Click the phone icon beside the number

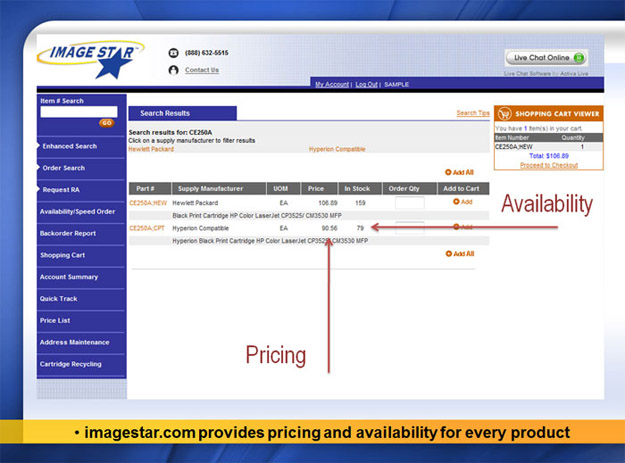(173, 53)
